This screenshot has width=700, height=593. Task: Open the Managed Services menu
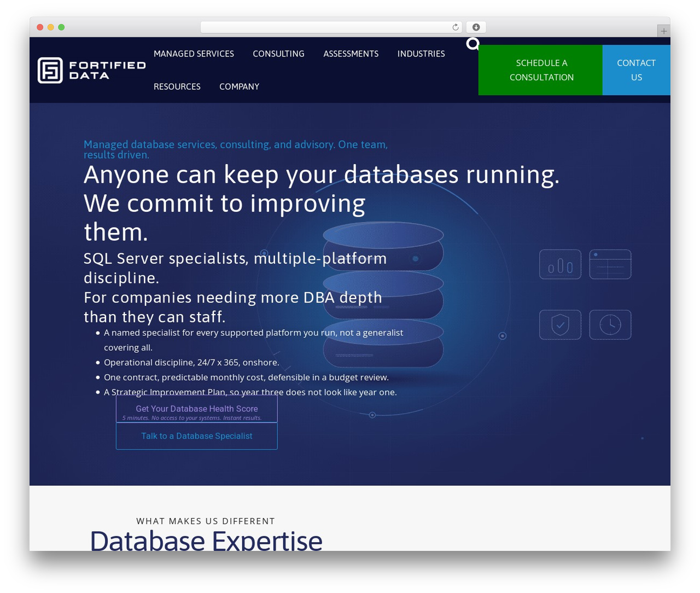click(194, 54)
